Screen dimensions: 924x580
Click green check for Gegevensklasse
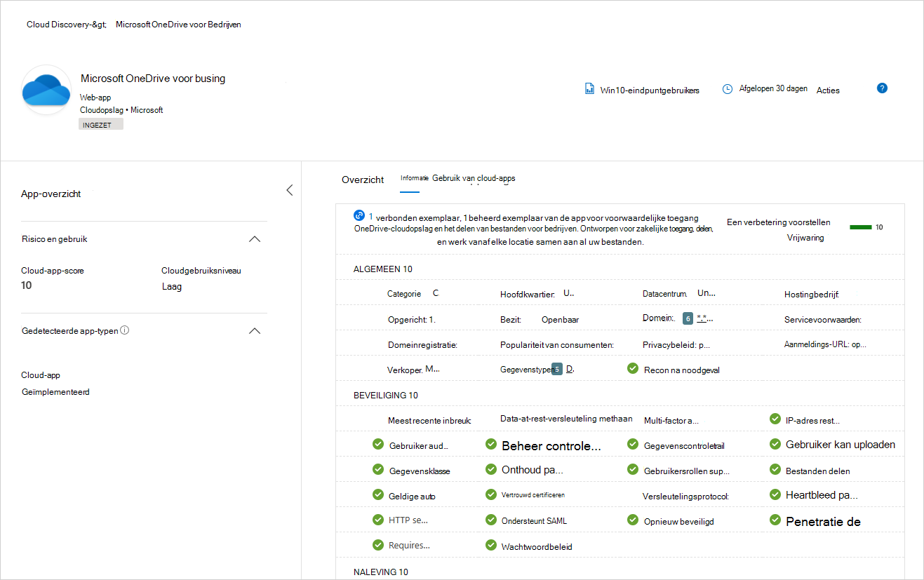coord(378,469)
